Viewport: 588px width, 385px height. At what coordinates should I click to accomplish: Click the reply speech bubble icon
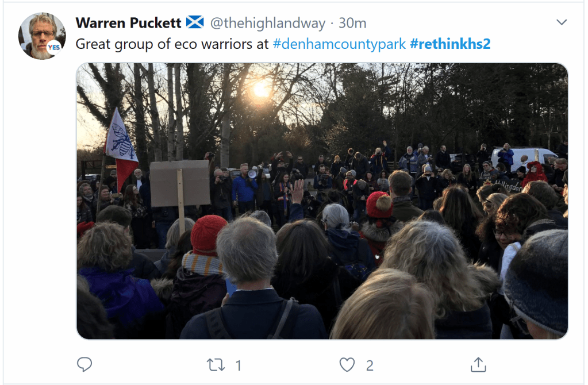pos(84,364)
